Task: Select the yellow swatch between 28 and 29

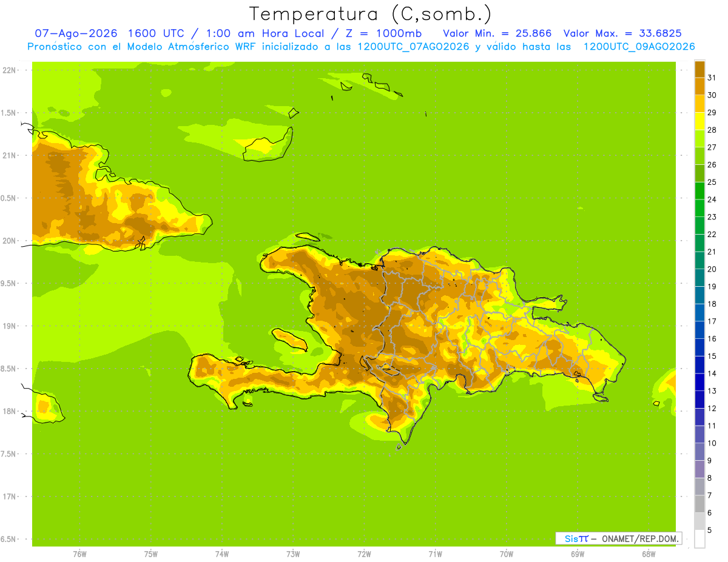Action: 699,121
